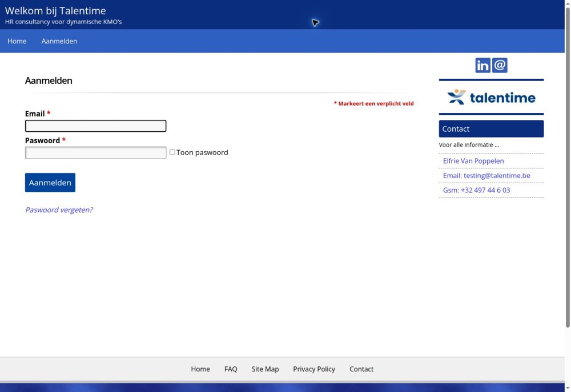Open the Site Map footer link
Screen dimensions: 571x392
tap(265, 369)
